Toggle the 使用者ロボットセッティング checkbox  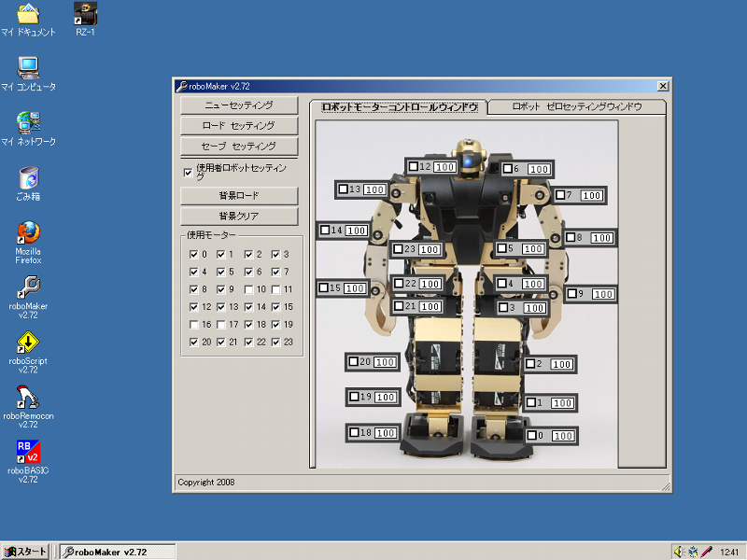pyautogui.click(x=189, y=173)
